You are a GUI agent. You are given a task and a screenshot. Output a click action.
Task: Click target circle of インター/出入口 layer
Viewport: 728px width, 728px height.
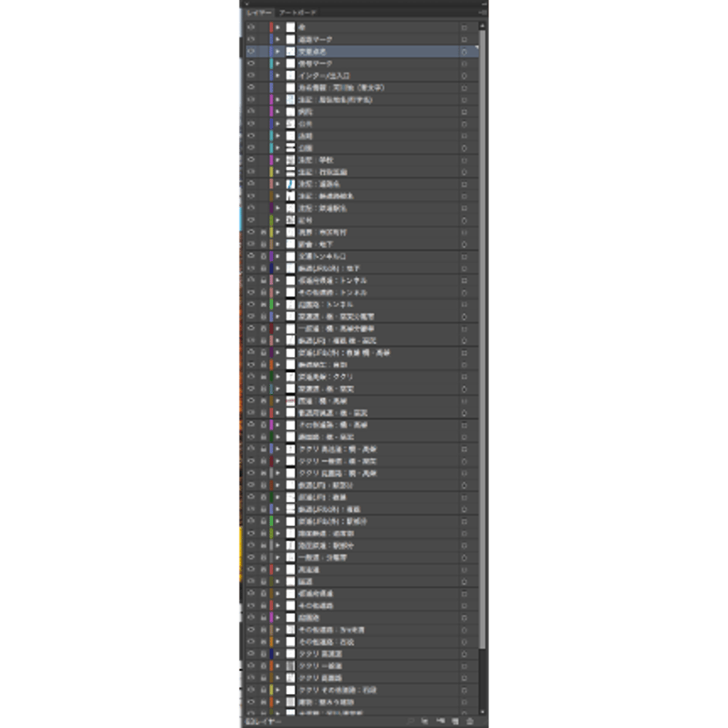(x=464, y=76)
